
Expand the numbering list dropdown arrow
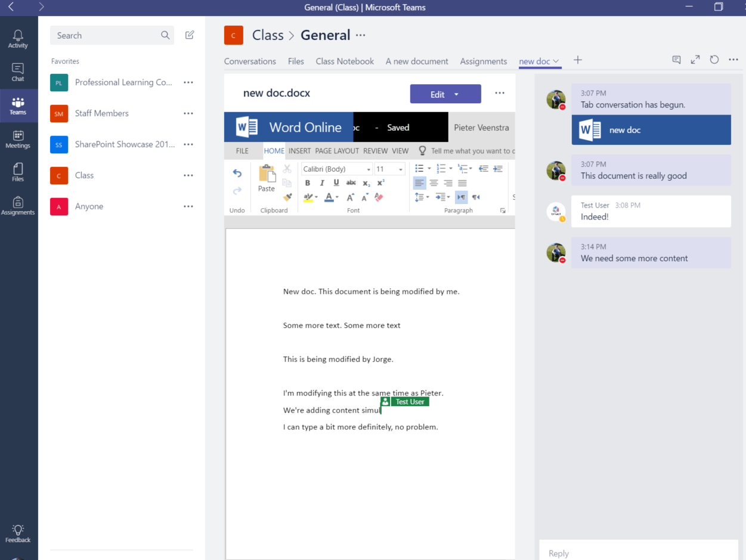coord(451,169)
